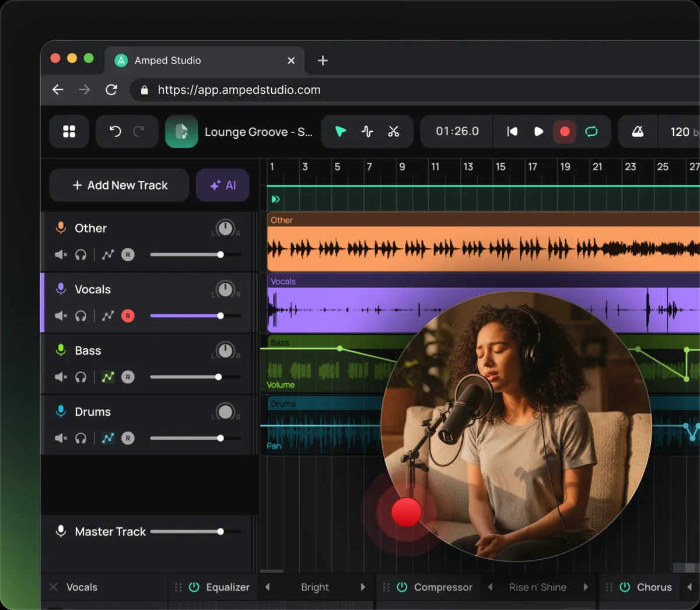
Task: Click the Drums track microphone icon
Action: click(x=61, y=412)
